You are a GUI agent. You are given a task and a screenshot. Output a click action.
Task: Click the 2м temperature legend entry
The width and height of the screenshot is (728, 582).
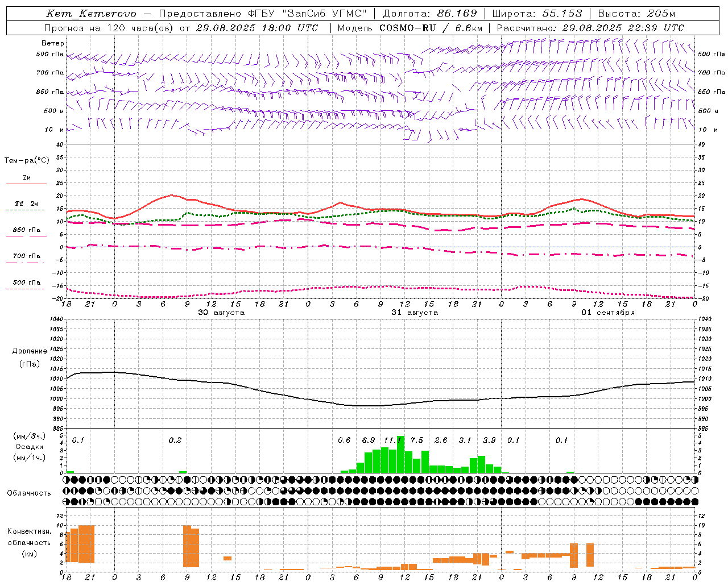27,178
